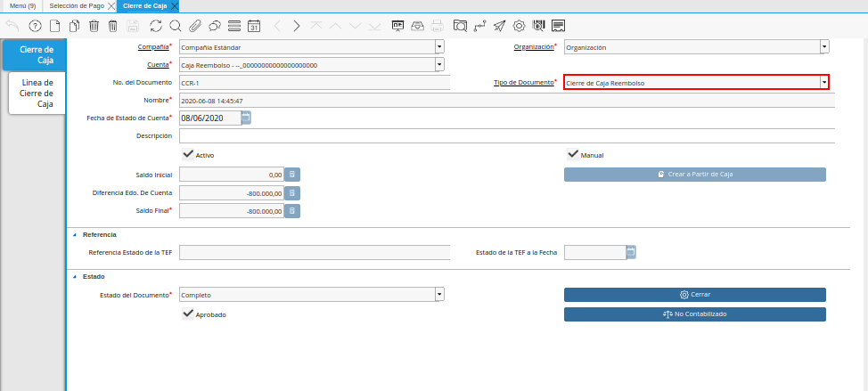Open calculator next to Saldo Inicial
The width and height of the screenshot is (868, 391).
tap(292, 175)
